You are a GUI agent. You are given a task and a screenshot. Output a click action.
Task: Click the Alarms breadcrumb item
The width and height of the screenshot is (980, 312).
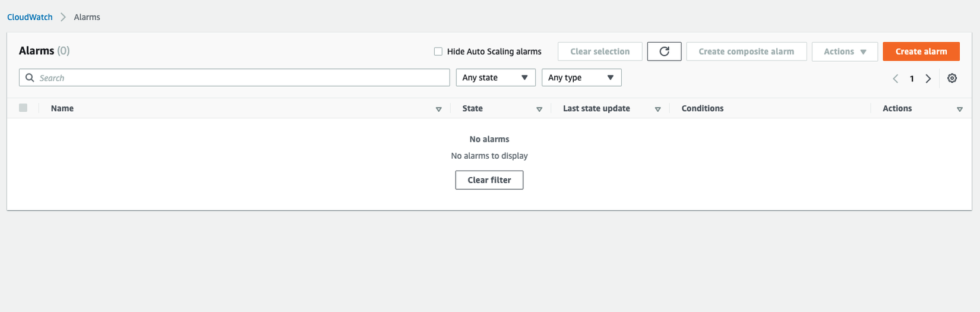87,17
